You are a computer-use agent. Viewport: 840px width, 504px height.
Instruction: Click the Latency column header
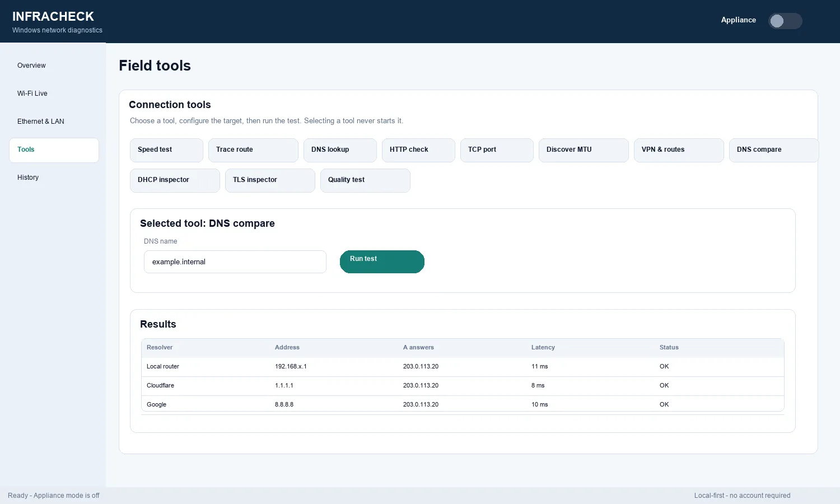[543, 347]
